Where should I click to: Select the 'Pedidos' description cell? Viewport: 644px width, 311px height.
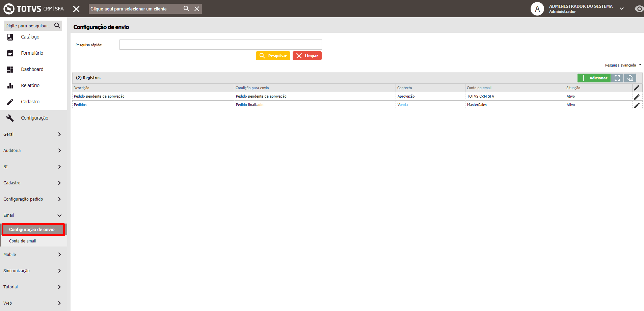(x=153, y=105)
